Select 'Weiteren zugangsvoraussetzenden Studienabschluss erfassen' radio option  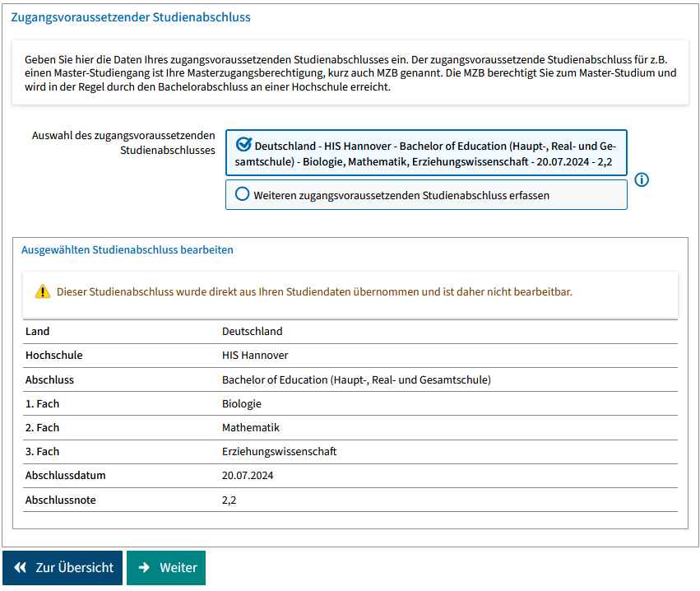tap(243, 195)
